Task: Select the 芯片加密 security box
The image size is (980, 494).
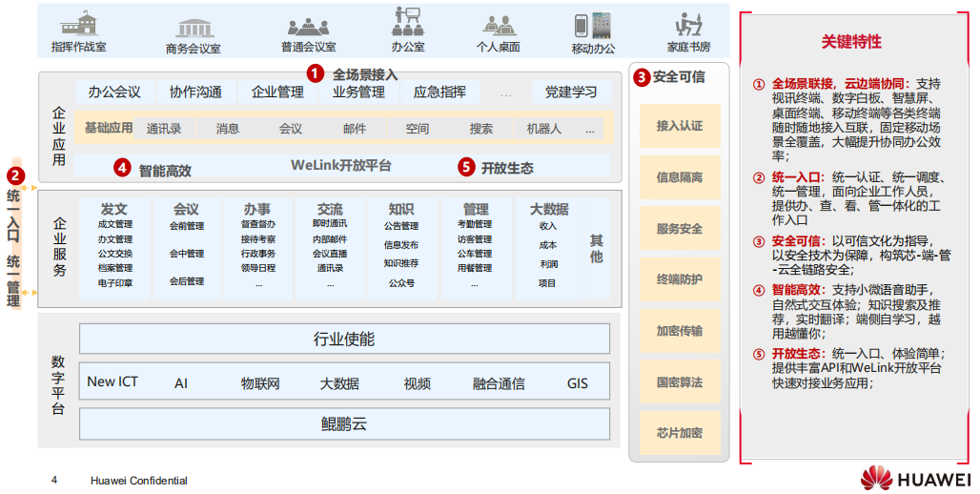Action: click(679, 433)
